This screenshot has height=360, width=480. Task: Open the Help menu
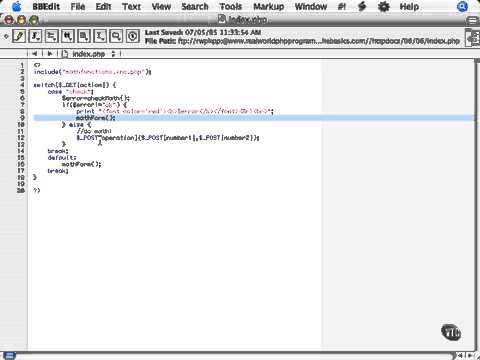point(409,6)
